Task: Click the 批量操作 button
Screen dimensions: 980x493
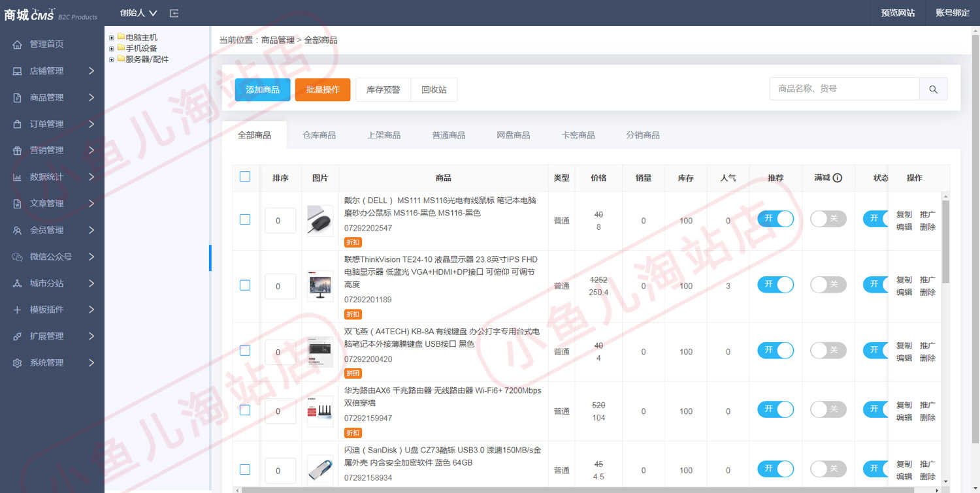Action: [x=323, y=89]
